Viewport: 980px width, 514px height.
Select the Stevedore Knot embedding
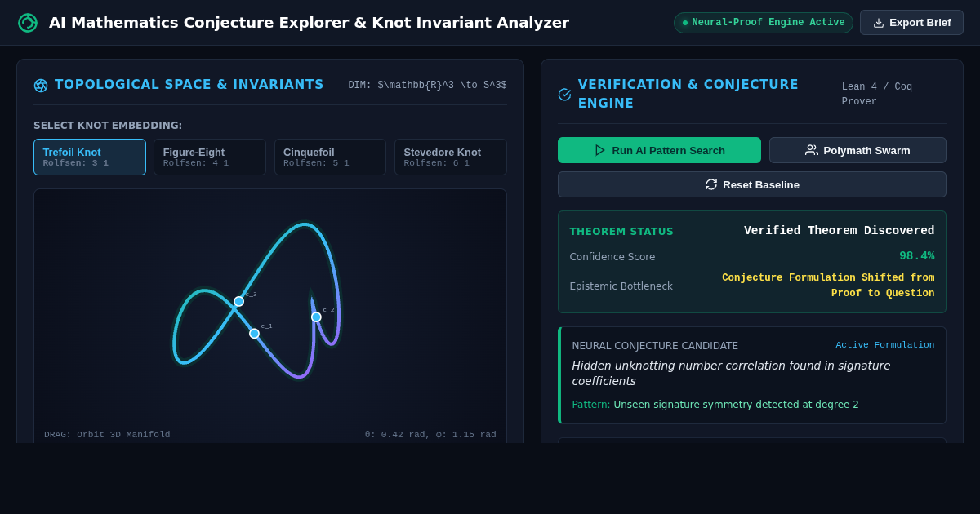click(451, 157)
